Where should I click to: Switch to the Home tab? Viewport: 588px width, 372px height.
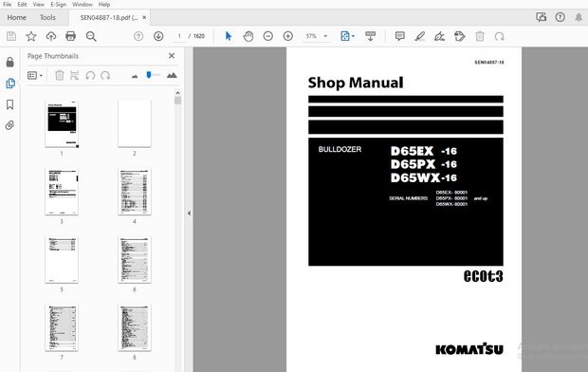(16, 17)
